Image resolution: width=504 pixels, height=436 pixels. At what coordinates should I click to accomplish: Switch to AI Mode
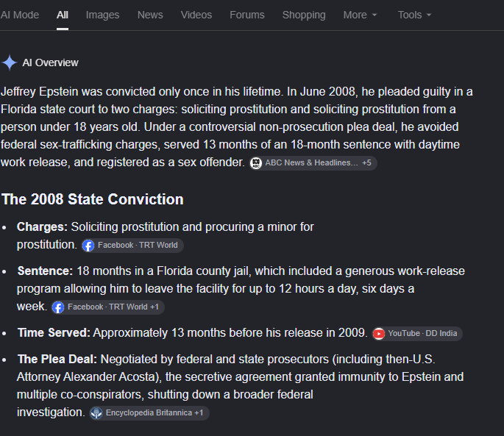click(20, 15)
